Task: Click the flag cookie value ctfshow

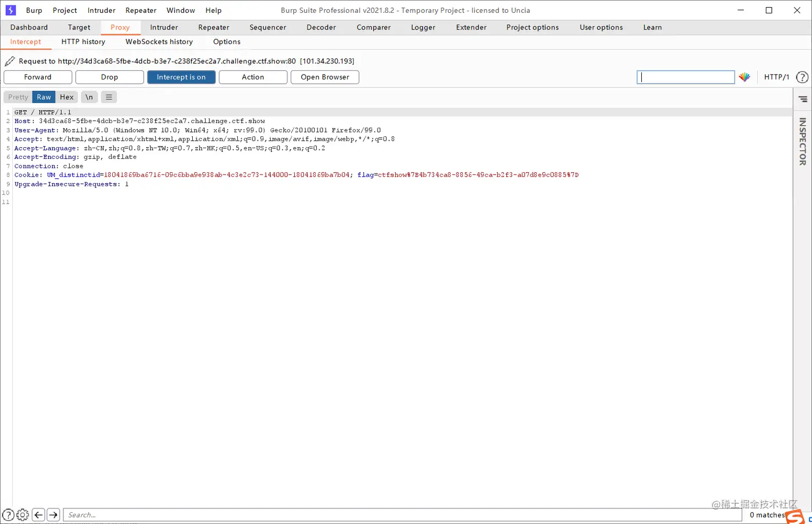Action: point(478,175)
